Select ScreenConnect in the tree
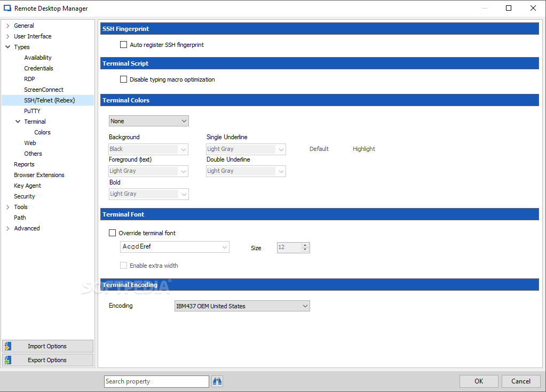Image resolution: width=546 pixels, height=392 pixels. coord(44,90)
